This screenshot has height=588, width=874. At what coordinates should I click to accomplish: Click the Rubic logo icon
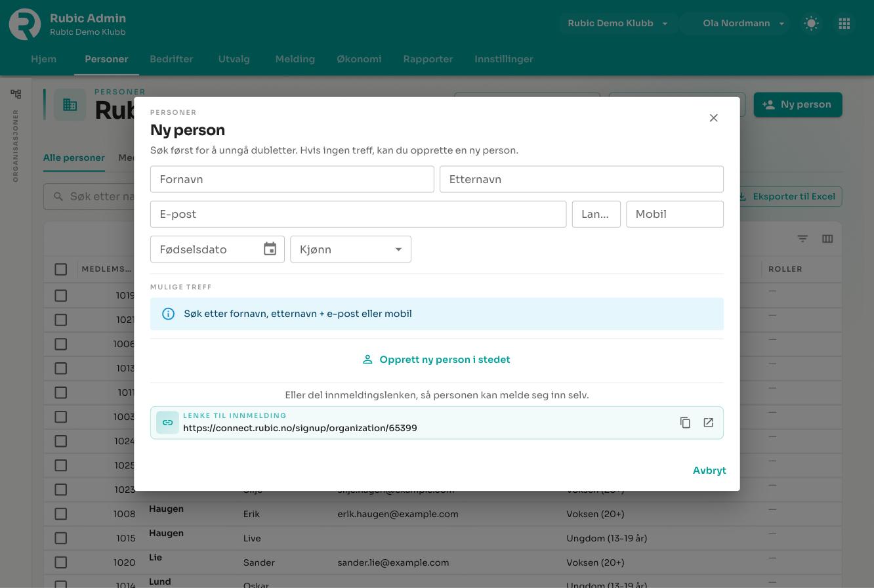[25, 24]
